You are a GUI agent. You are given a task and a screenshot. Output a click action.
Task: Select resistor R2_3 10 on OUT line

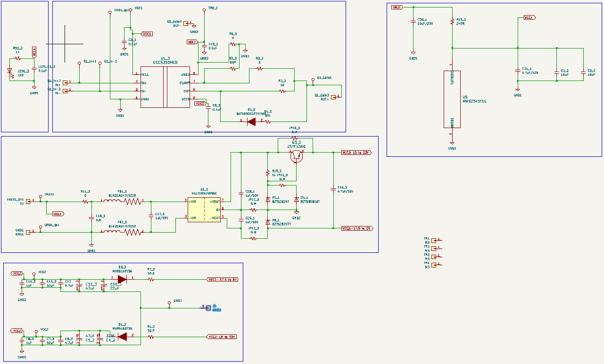(x=282, y=91)
